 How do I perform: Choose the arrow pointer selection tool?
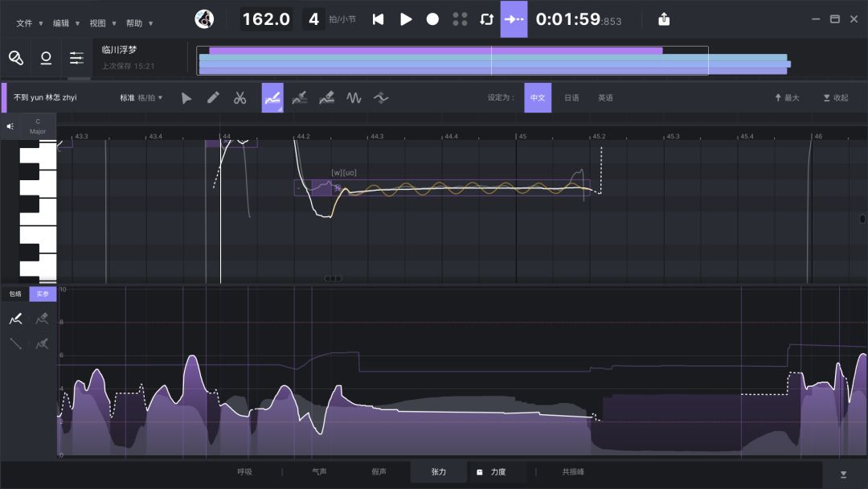coord(186,98)
